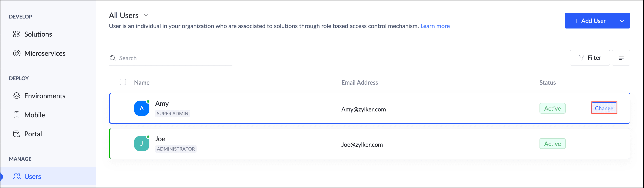Select the Solutions icon in sidebar
644x188 pixels.
click(17, 34)
